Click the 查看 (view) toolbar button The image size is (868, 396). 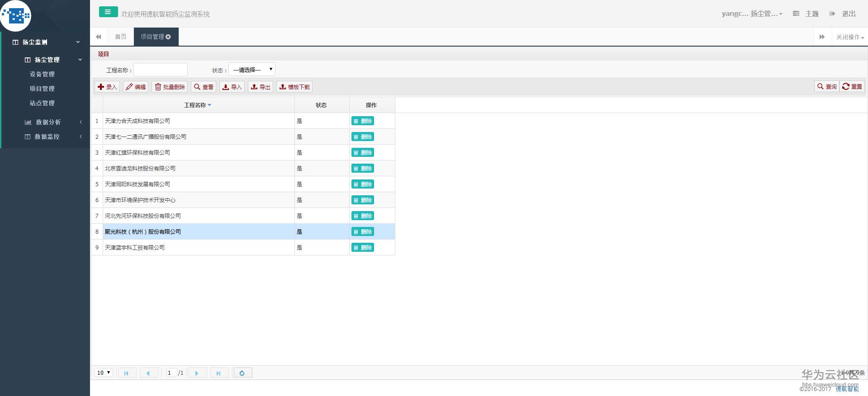point(204,87)
